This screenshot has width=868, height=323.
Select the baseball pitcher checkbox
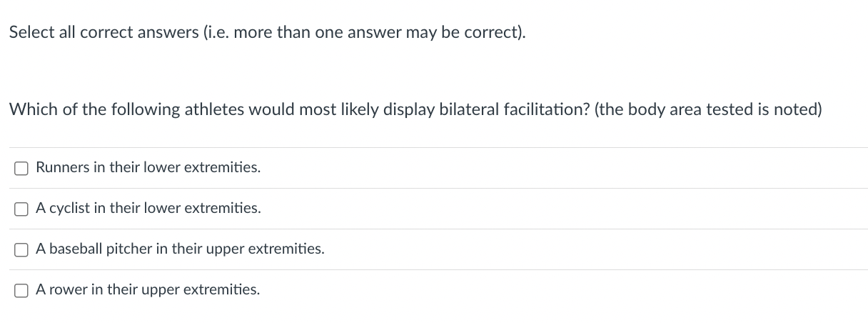22,250
